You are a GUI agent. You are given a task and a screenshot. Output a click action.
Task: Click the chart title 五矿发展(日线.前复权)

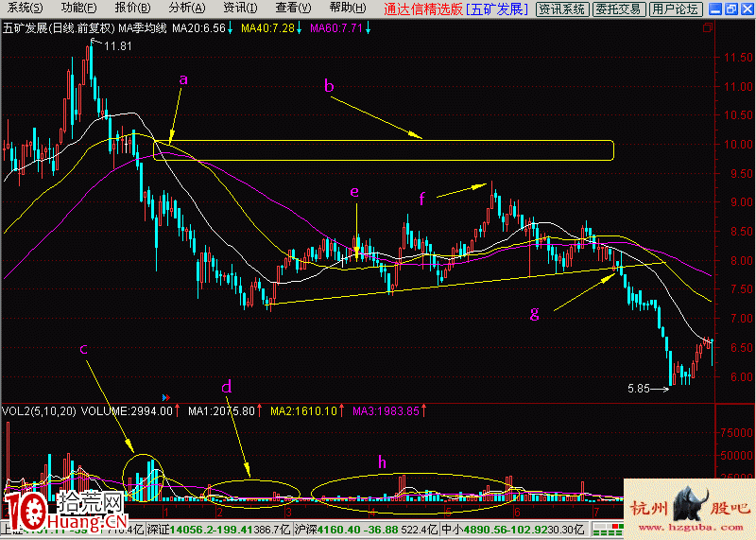click(59, 28)
